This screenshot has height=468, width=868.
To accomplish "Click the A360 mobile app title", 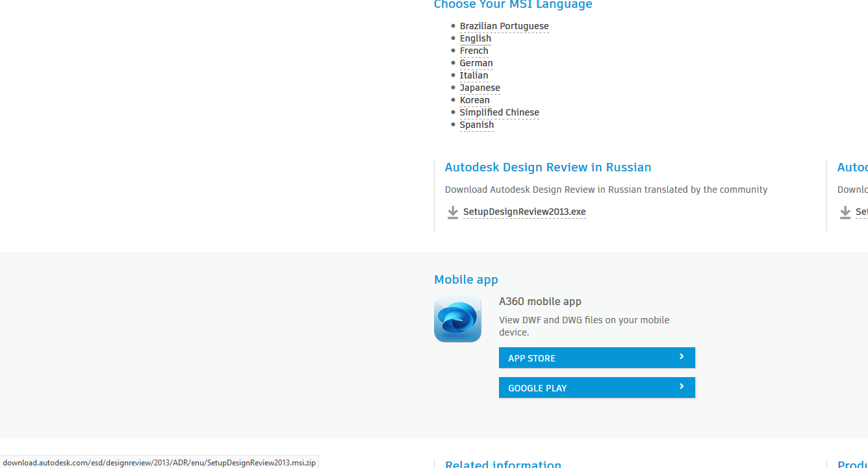I will coord(540,302).
